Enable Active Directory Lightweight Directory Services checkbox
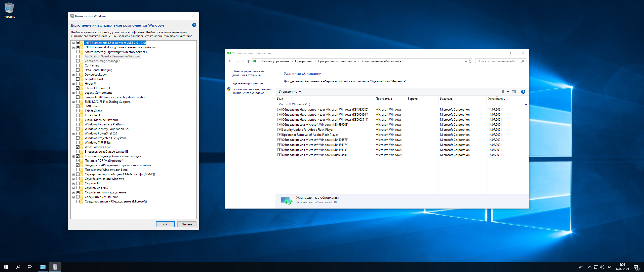 [x=78, y=52]
